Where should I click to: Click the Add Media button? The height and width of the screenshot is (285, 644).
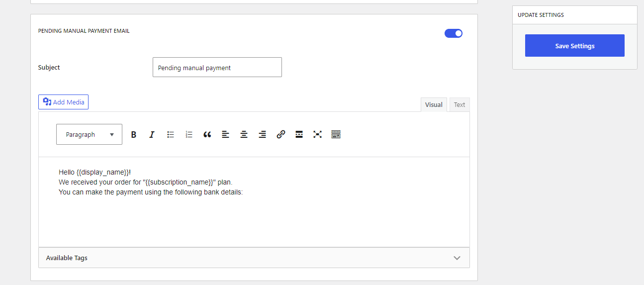[64, 102]
